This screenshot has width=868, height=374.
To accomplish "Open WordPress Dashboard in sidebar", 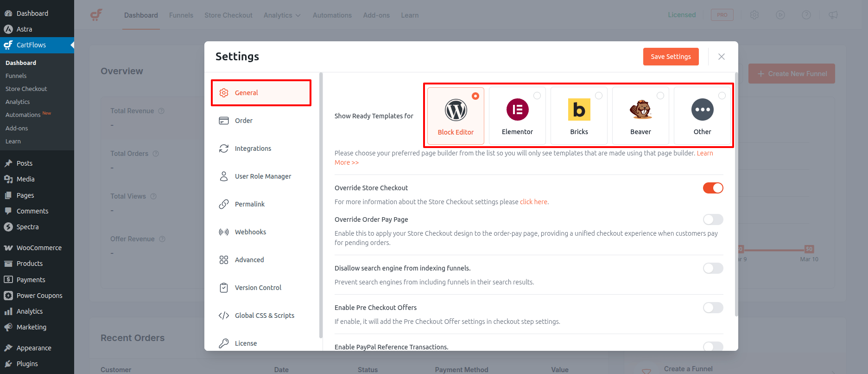I will click(37, 13).
